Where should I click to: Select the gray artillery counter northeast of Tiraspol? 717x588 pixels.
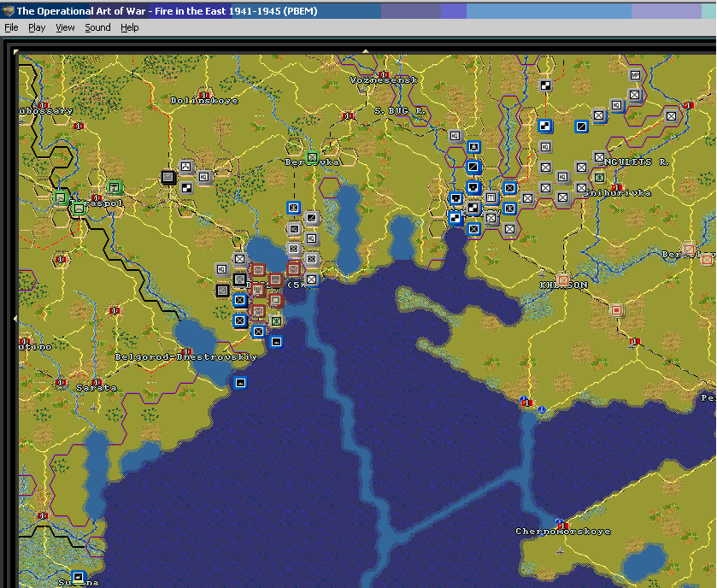(x=186, y=167)
